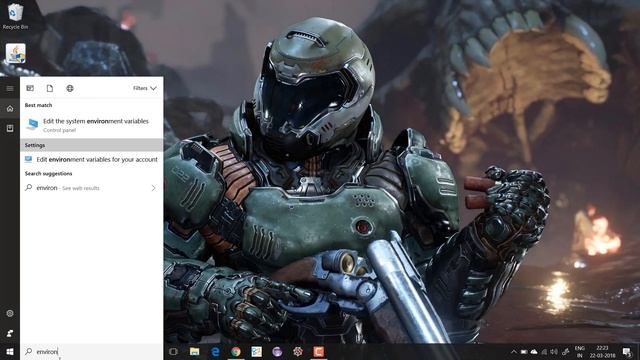Screen dimensions: 640x360
Task: Check battery status in system tray
Action: pyautogui.click(x=524, y=351)
